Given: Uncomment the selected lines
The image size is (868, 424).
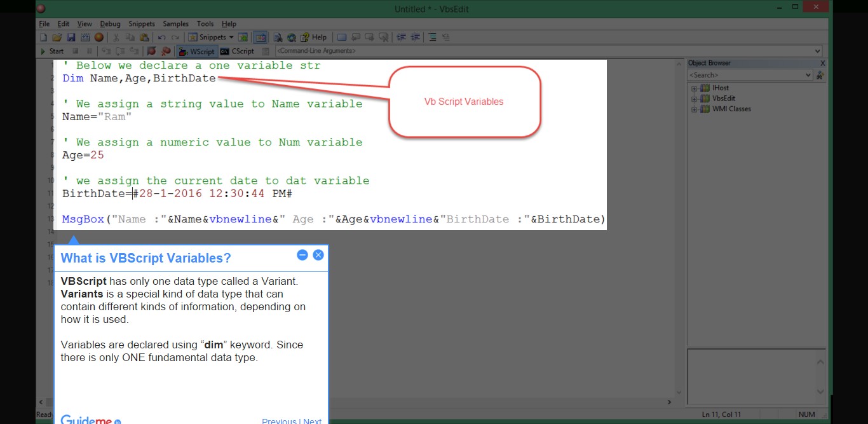Looking at the screenshot, I should (446, 38).
